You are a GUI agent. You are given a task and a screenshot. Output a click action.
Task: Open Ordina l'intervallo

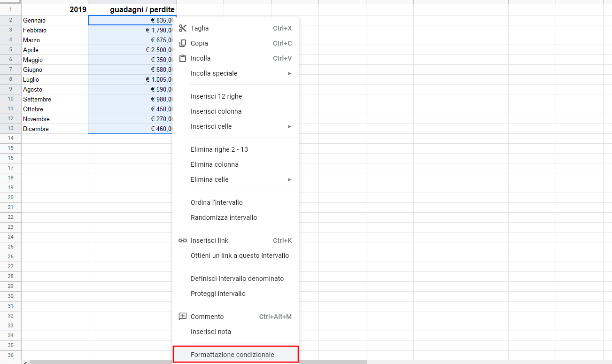217,202
